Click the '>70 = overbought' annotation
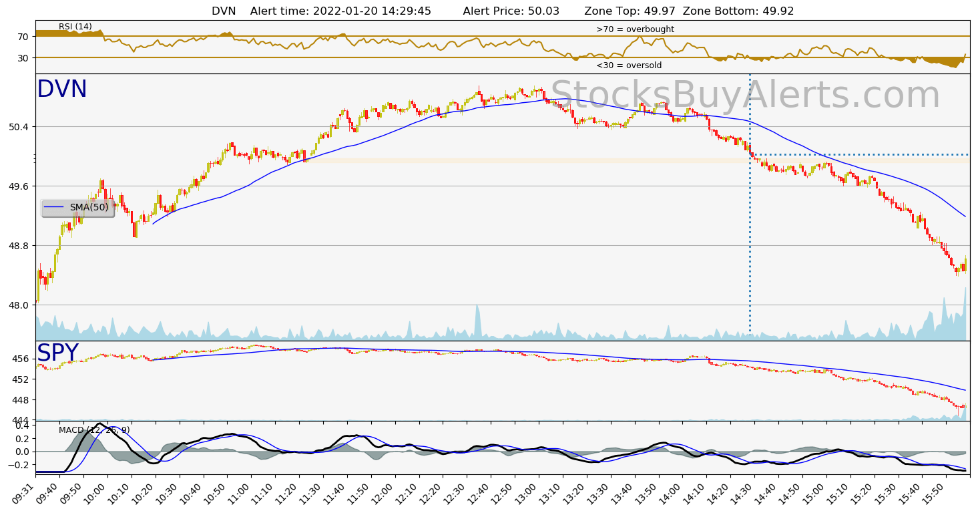 pos(635,29)
